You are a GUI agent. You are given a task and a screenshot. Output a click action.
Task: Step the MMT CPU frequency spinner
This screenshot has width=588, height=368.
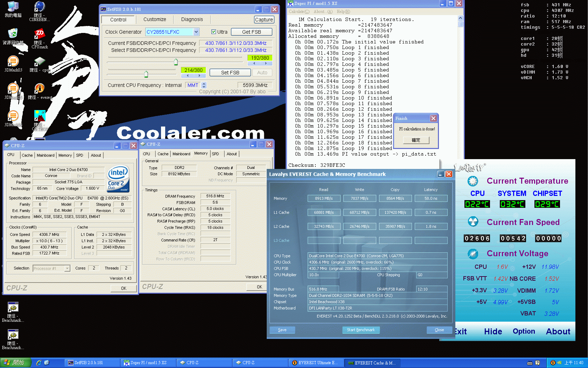coord(204,85)
